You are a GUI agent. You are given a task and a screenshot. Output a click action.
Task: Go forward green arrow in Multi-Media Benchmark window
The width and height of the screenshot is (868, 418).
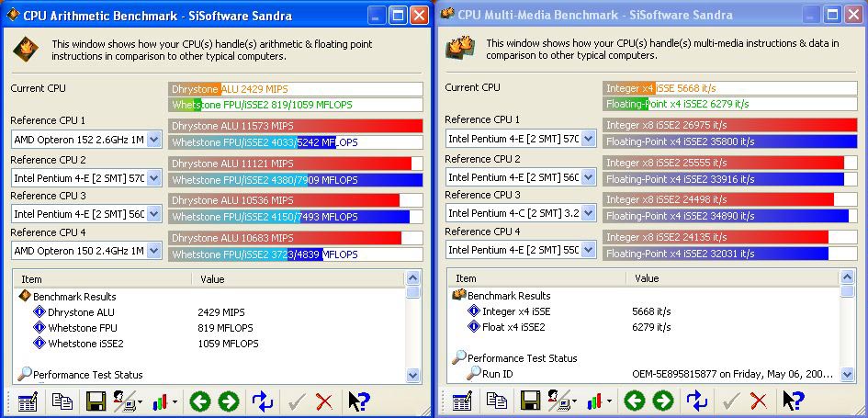click(x=662, y=401)
